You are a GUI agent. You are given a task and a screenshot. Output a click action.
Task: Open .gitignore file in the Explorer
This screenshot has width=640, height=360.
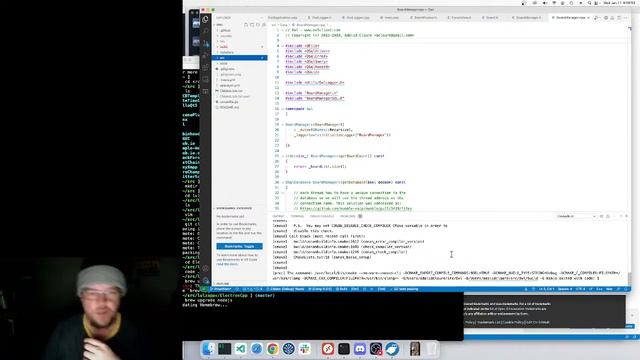click(227, 69)
